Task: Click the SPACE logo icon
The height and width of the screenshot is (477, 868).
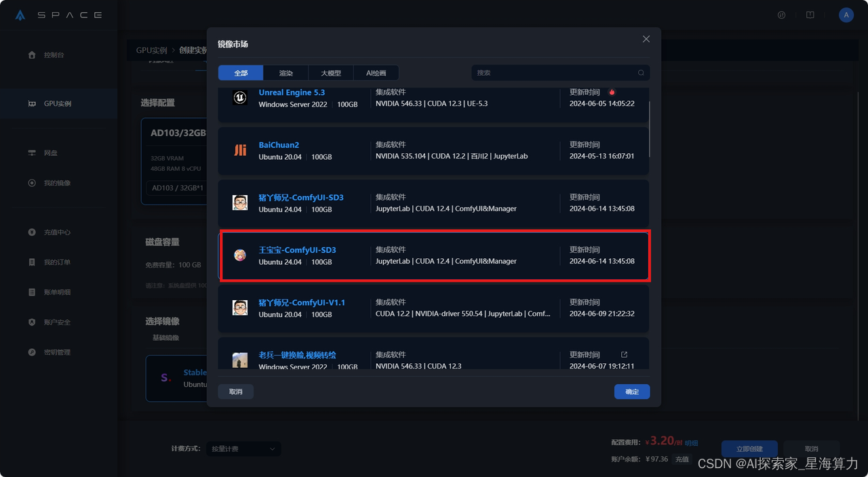Action: tap(20, 15)
